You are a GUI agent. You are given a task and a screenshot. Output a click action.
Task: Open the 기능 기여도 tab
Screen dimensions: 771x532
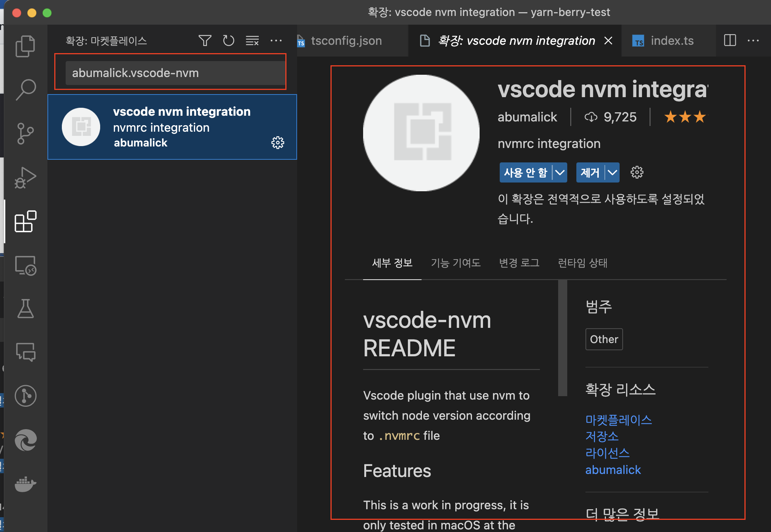coord(456,263)
